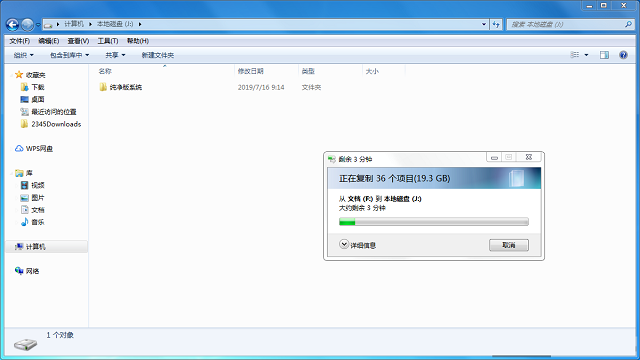Select the 纯净版系统 folder icon

pyautogui.click(x=103, y=87)
